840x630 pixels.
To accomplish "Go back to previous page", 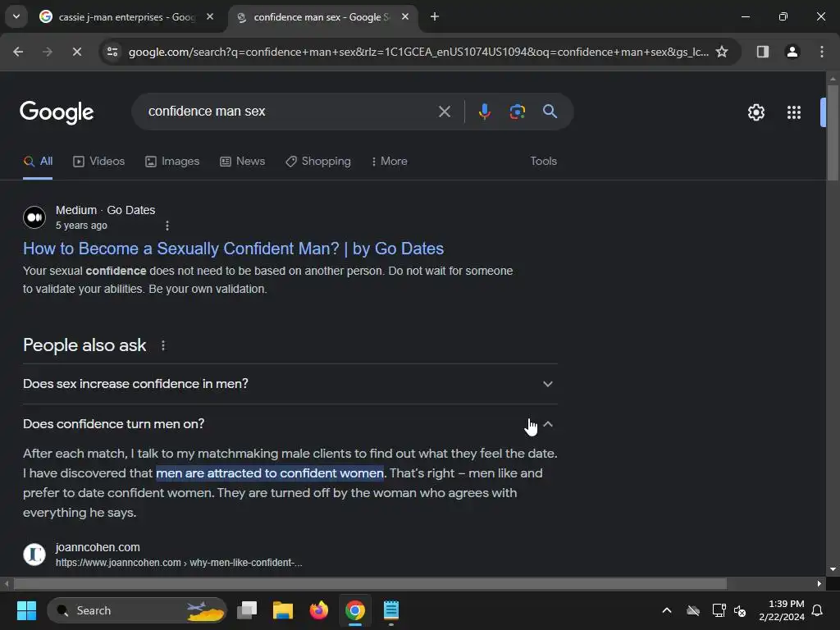I will [18, 52].
